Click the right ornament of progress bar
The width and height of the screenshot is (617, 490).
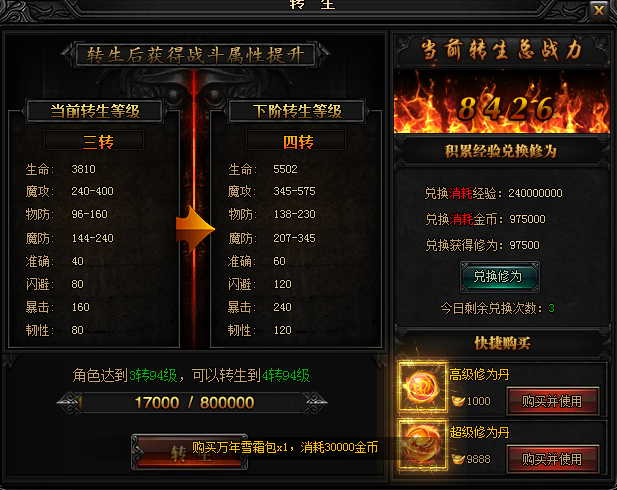click(x=316, y=403)
